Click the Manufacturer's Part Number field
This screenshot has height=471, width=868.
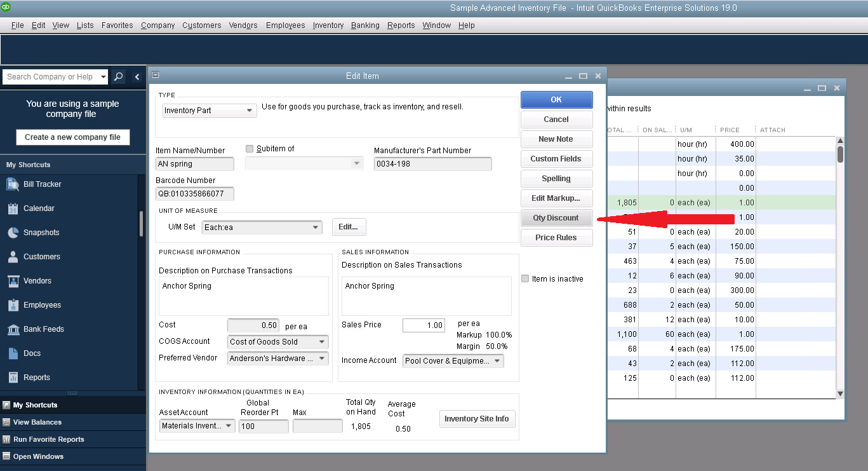433,164
